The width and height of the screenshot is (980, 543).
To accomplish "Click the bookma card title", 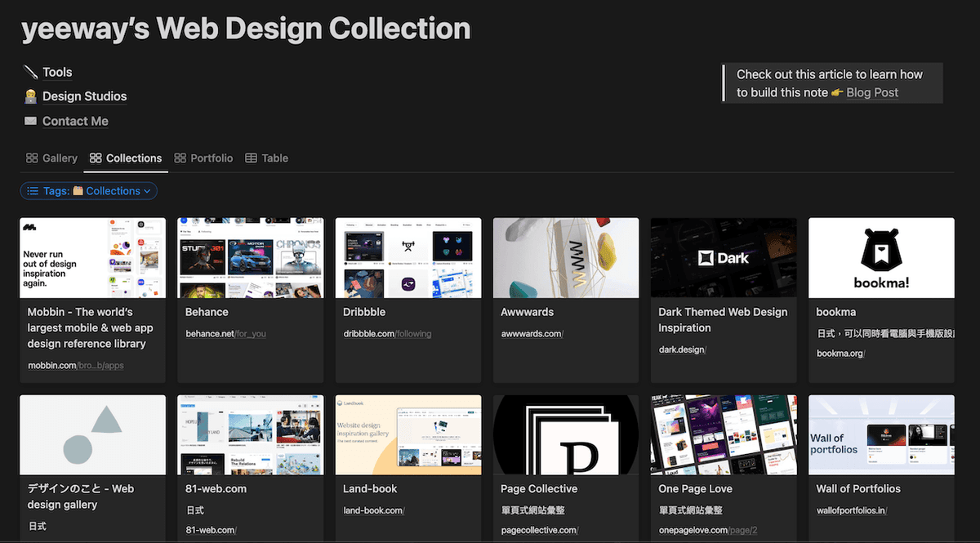I will point(836,312).
